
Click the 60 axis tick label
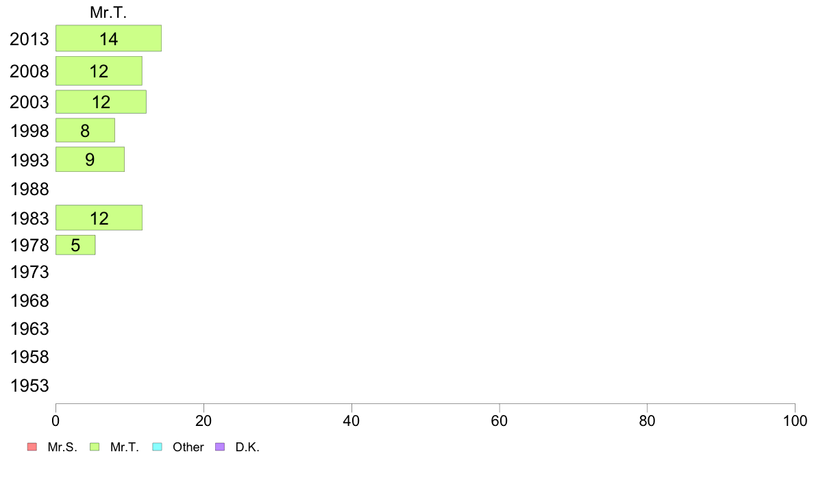(500, 420)
